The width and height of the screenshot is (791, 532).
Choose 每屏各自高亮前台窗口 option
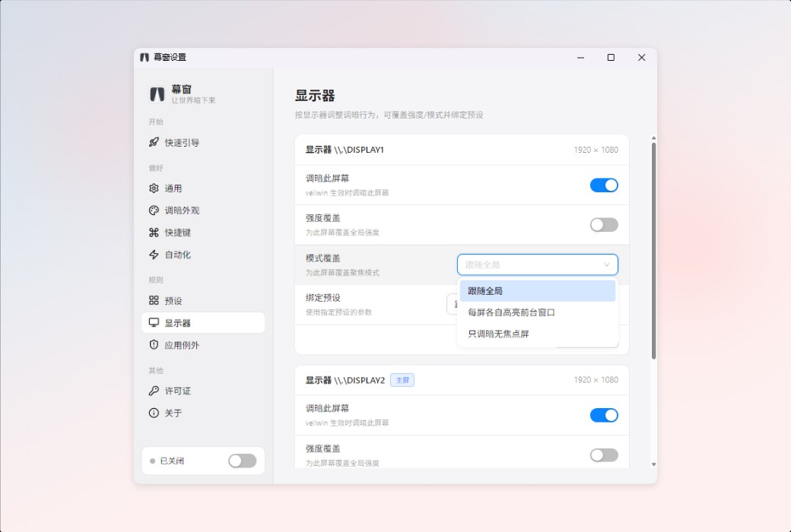point(537,312)
